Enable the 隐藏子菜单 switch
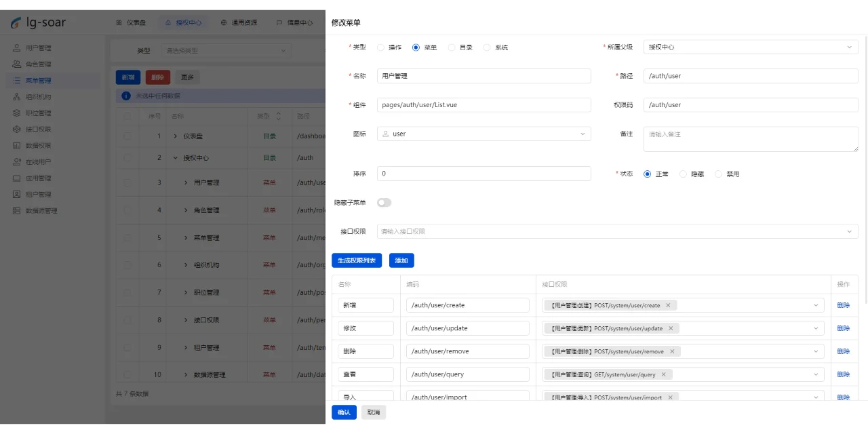 [384, 202]
